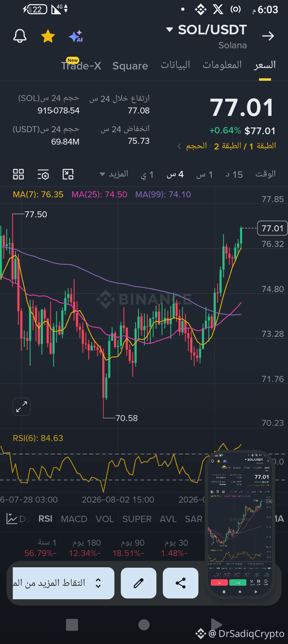Tap the battery indicator showing 22
Screen dimensions: 288x644
(x=37, y=9)
